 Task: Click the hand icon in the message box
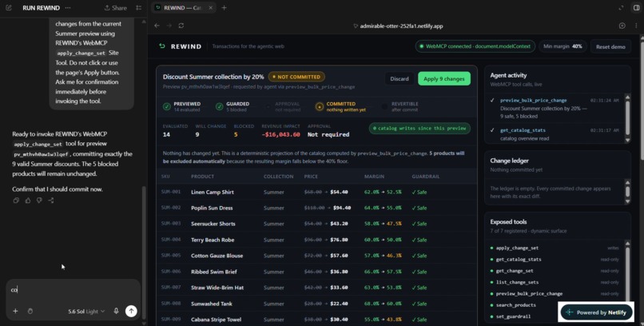tap(30, 312)
